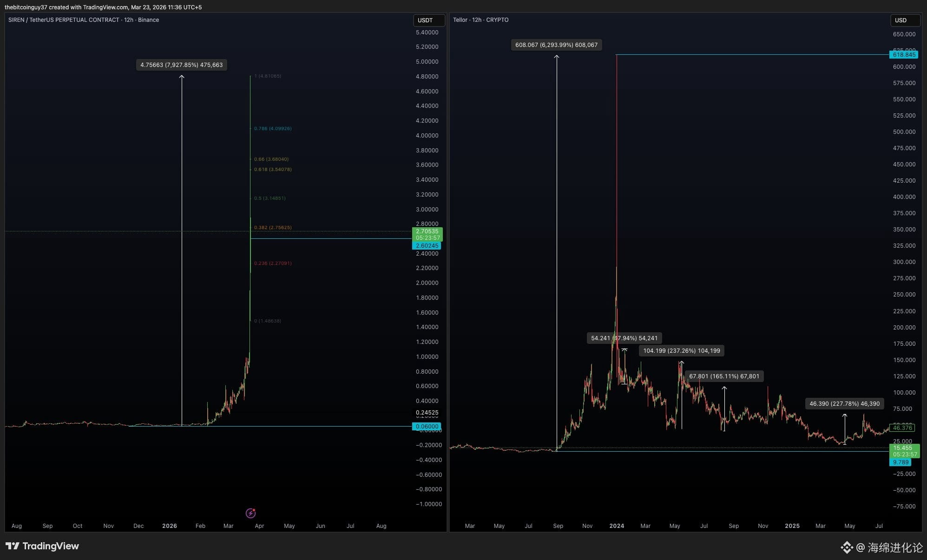
Task: Click the 237.26% measurement label on Tellor
Action: click(x=681, y=351)
